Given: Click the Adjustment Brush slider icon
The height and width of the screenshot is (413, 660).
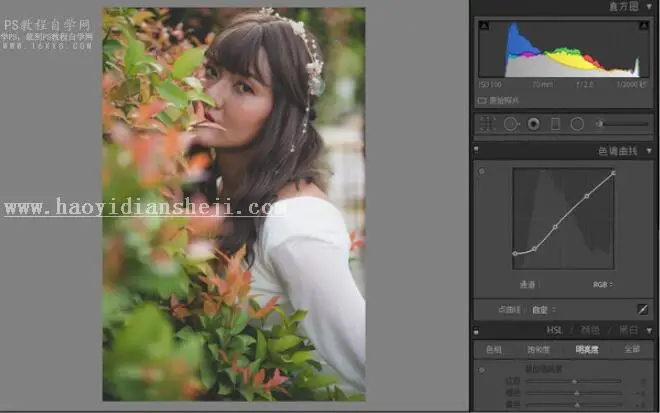Looking at the screenshot, I should pyautogui.click(x=622, y=124).
